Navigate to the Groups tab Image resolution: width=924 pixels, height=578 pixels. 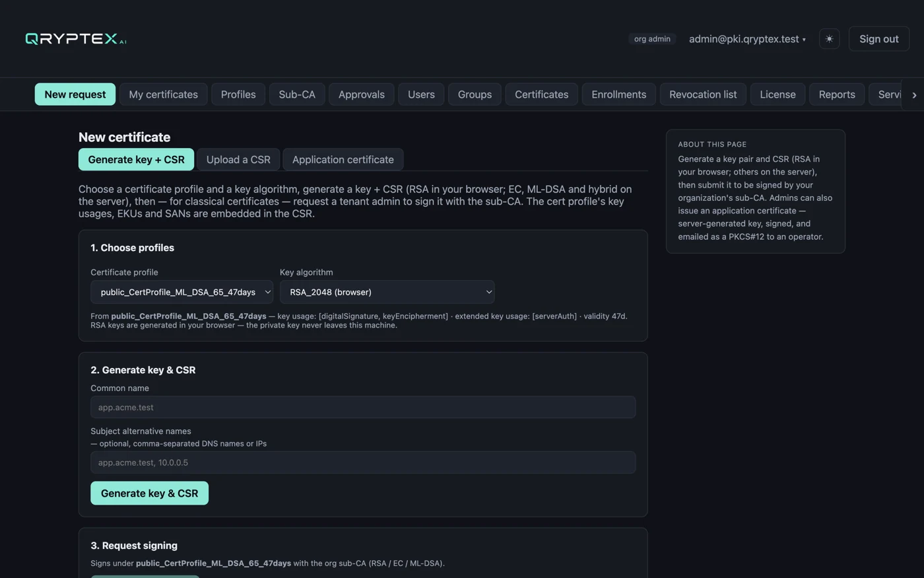pyautogui.click(x=475, y=94)
